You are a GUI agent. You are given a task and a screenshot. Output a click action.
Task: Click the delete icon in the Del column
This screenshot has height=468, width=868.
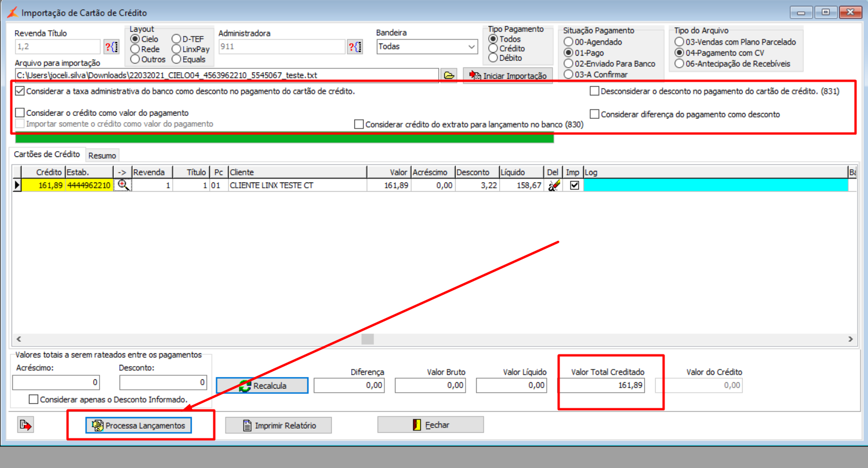coord(554,185)
